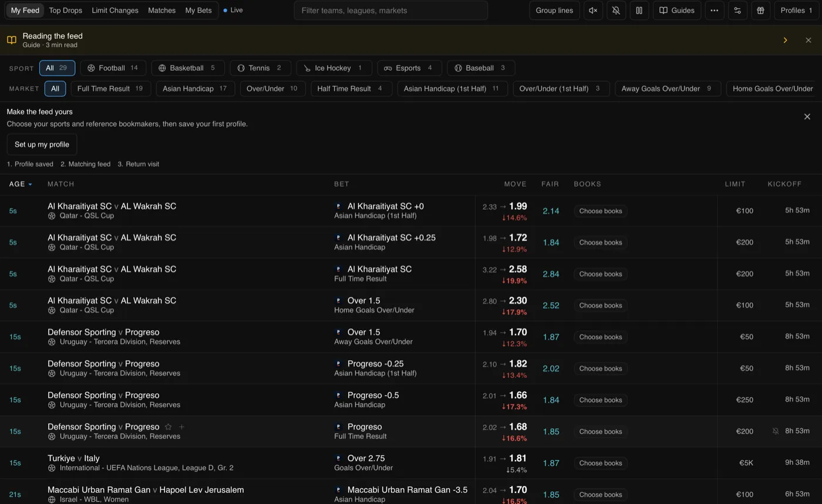822x504 pixels.
Task: Go to the Matches tab
Action: coord(161,11)
